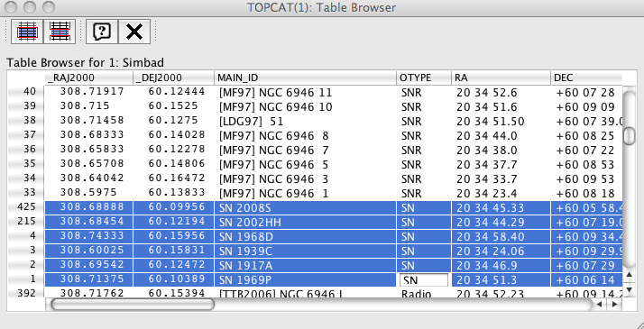Click the [TTB2006] NGC 6946 J cell

point(305,293)
